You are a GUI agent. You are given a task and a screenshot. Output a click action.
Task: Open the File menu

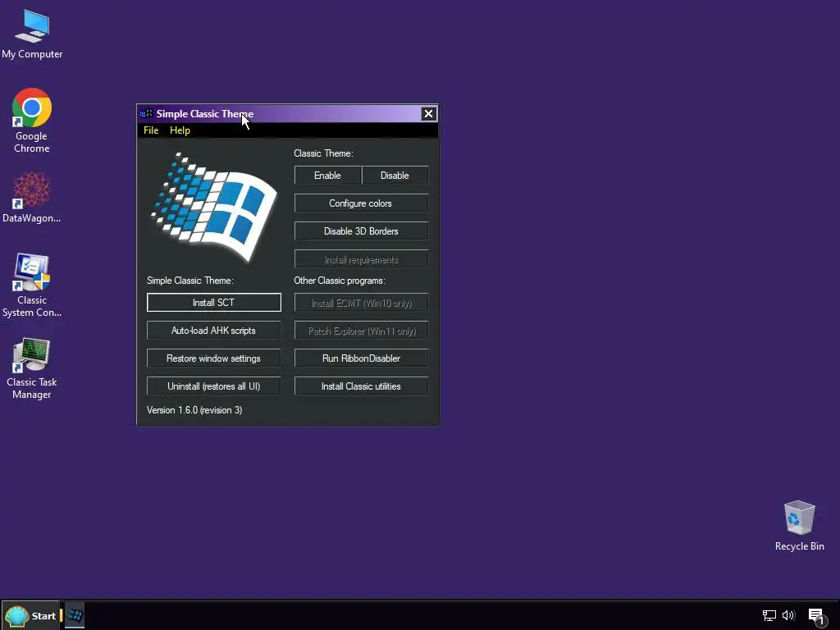pyautogui.click(x=151, y=130)
